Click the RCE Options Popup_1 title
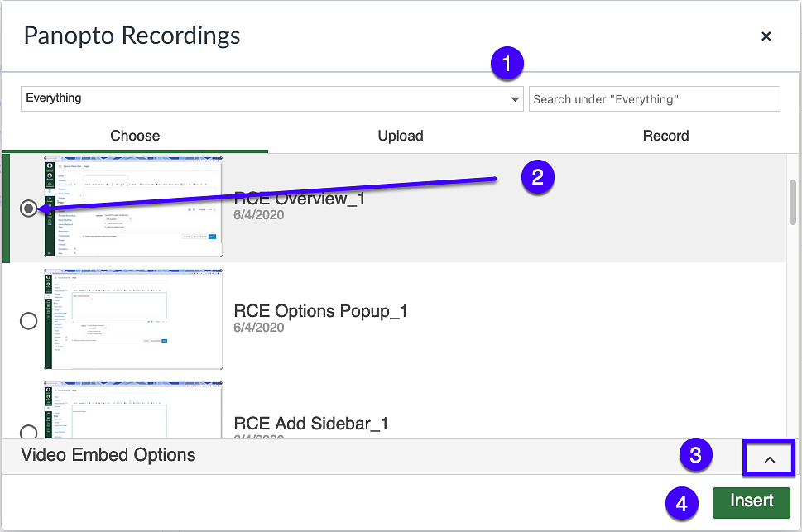 (320, 311)
